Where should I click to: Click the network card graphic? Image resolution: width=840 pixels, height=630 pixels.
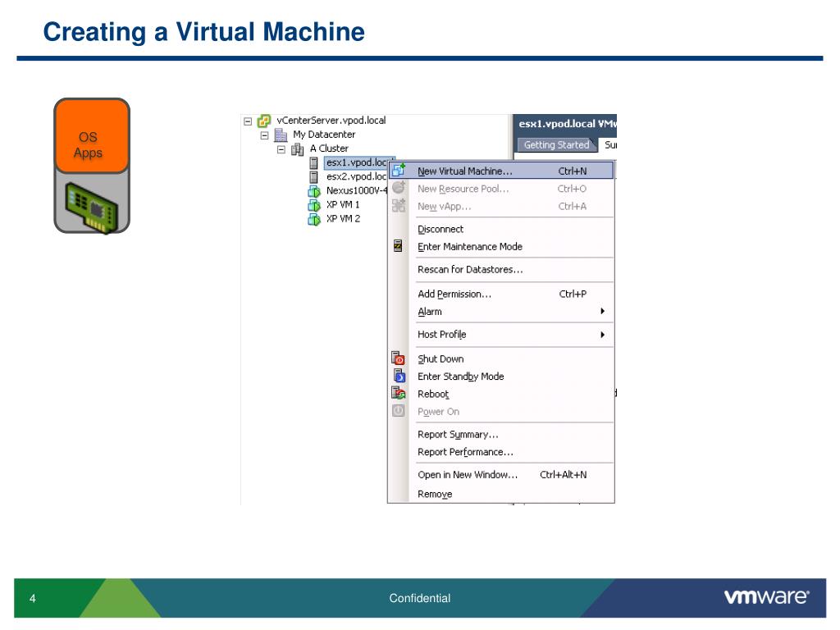point(92,208)
